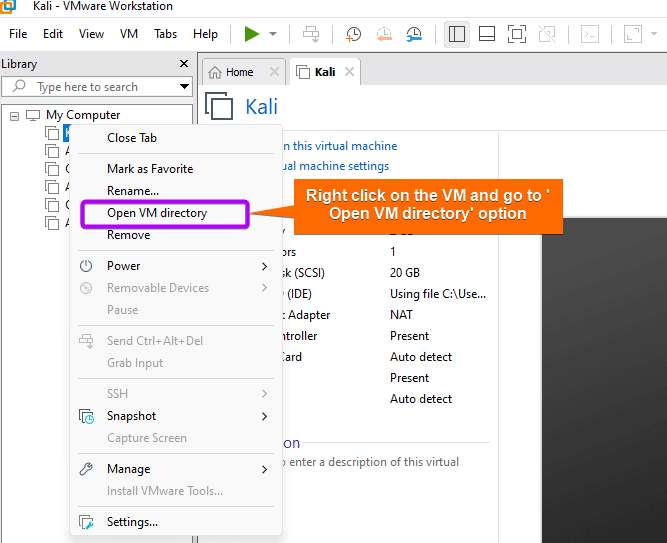Click the Send Ctrl+Alt+Del toolbar icon
This screenshot has width=667, height=543.
coord(311,34)
